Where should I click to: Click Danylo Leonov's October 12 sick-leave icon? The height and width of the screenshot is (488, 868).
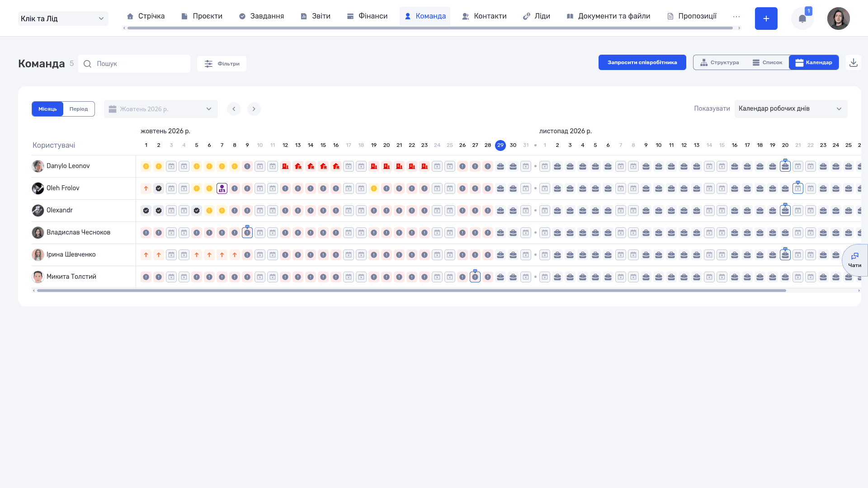click(285, 166)
